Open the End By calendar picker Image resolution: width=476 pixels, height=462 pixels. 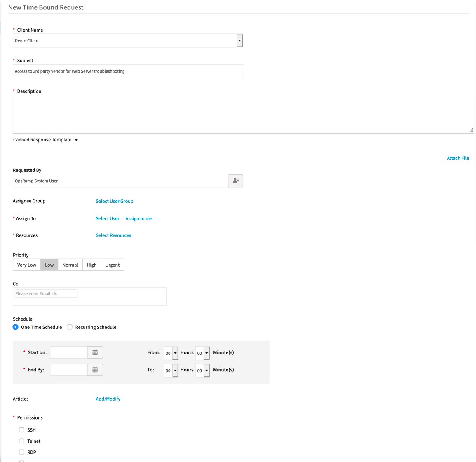coord(95,369)
